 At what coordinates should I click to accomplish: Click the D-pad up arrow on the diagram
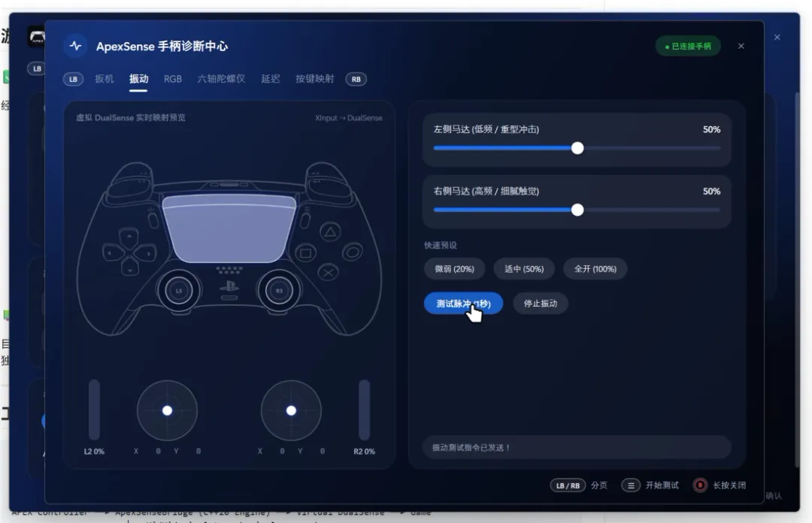[129, 237]
